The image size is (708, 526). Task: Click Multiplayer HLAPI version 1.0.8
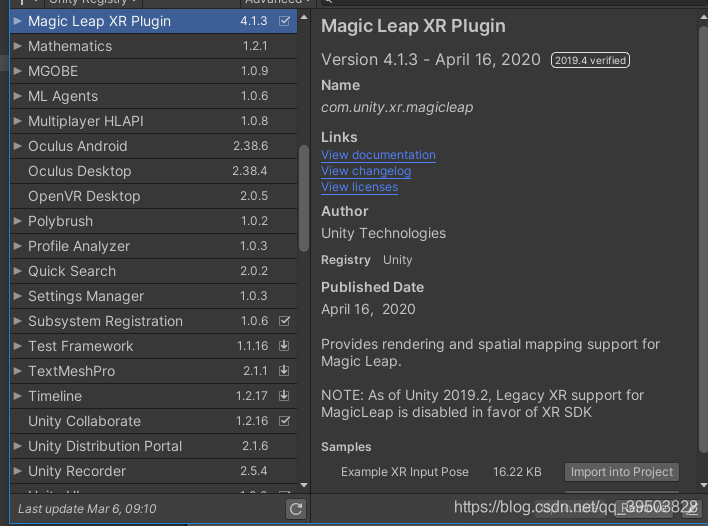click(x=254, y=121)
